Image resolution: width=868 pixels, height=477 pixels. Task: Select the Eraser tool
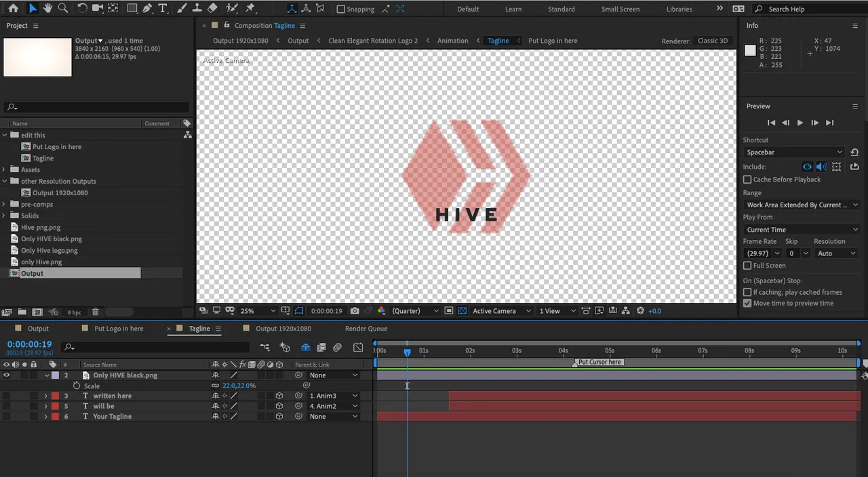tap(212, 9)
